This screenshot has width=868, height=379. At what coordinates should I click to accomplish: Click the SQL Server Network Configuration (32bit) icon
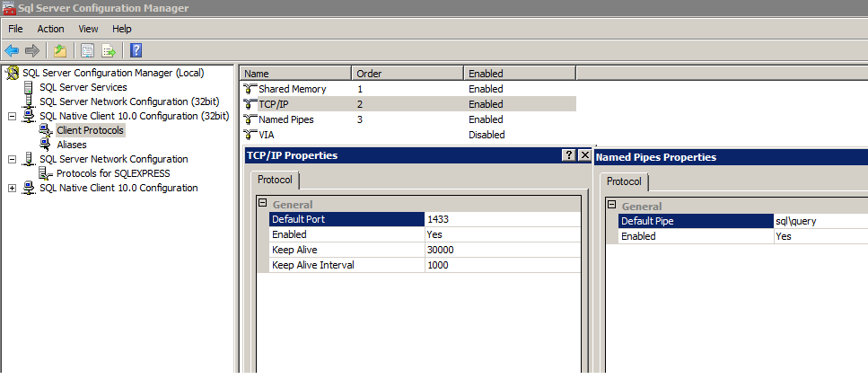tap(28, 101)
